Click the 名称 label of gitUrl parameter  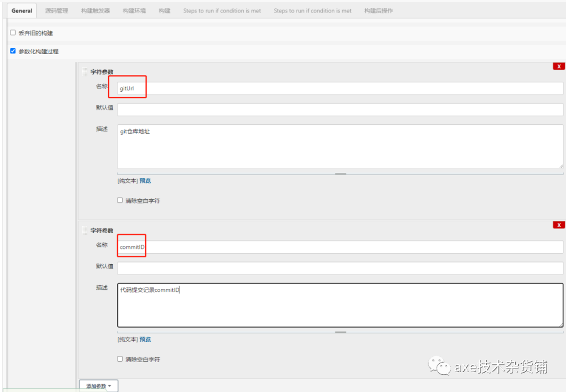(102, 86)
